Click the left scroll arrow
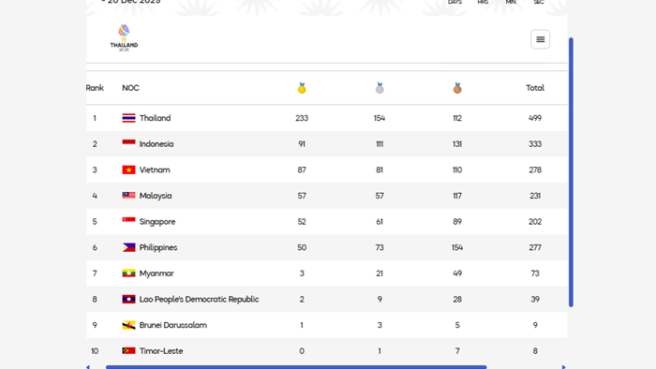The width and height of the screenshot is (656, 369). 88,367
